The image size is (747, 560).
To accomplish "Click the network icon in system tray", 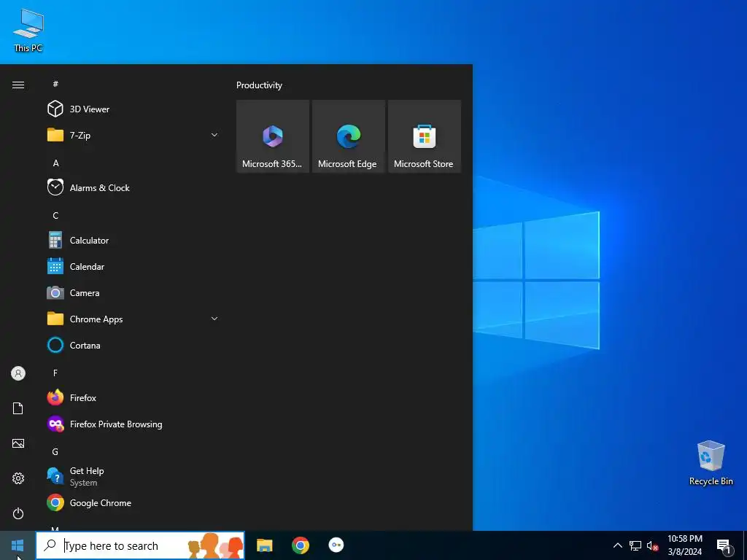I will 635,545.
